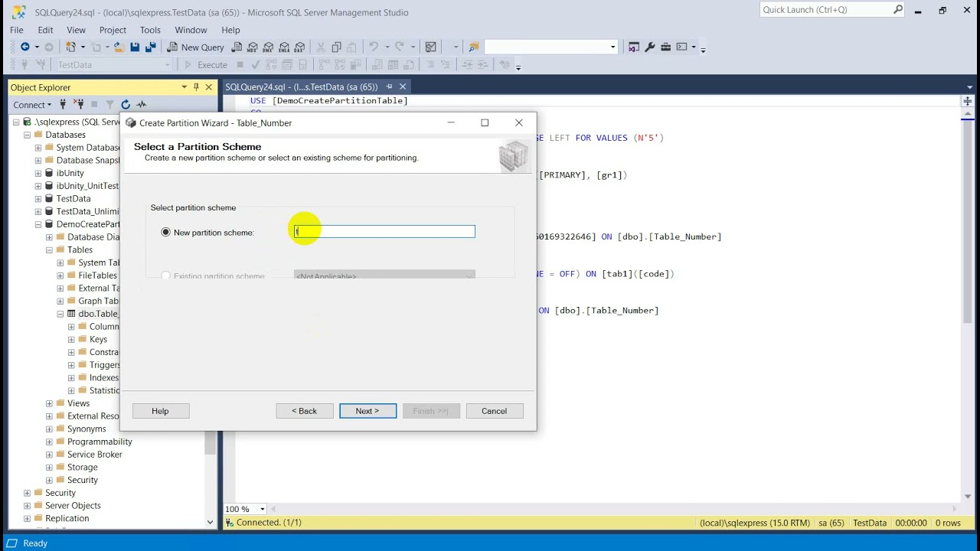Click "Connected. (1/1)" status text
Viewport: 980px width, 551px height.
[269, 523]
